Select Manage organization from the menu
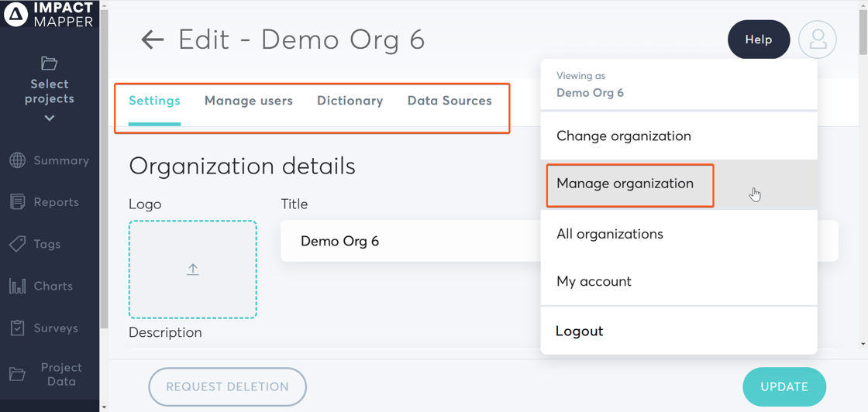Screen dimensions: 868x412 coord(625,184)
